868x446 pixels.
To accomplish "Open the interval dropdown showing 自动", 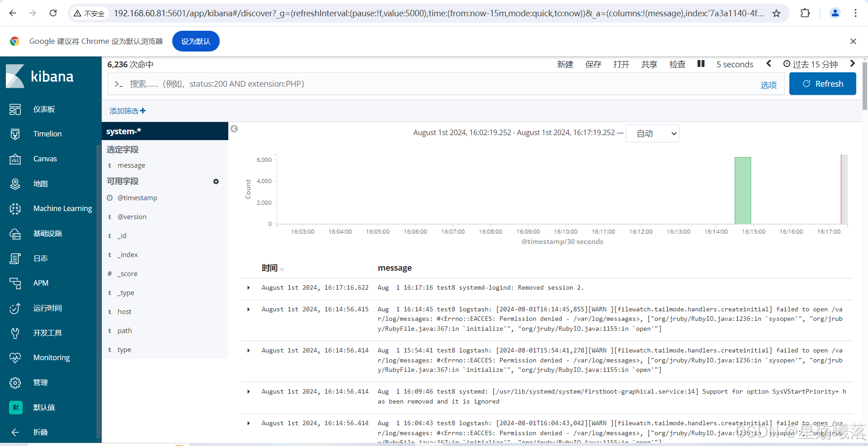I will (x=652, y=133).
